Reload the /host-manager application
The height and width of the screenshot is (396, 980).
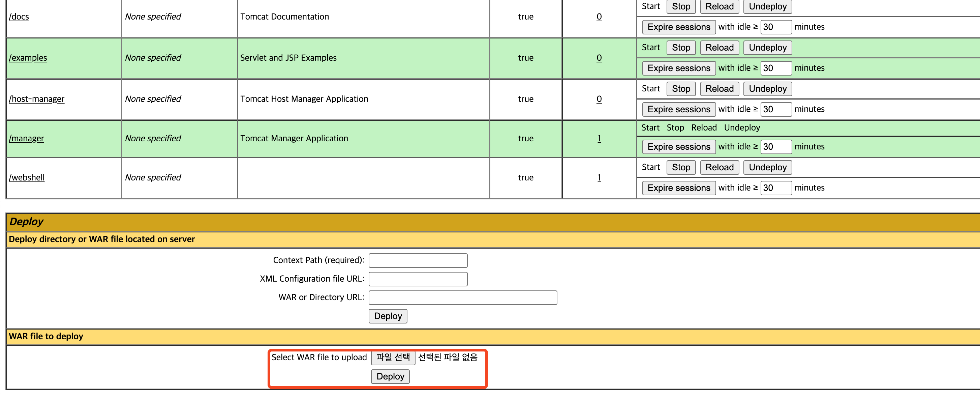pyautogui.click(x=719, y=89)
